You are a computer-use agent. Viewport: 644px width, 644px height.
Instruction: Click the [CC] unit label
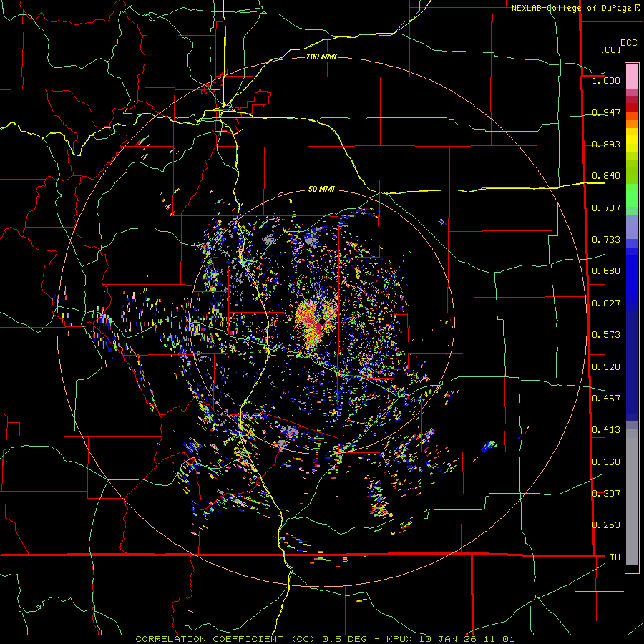610,49
